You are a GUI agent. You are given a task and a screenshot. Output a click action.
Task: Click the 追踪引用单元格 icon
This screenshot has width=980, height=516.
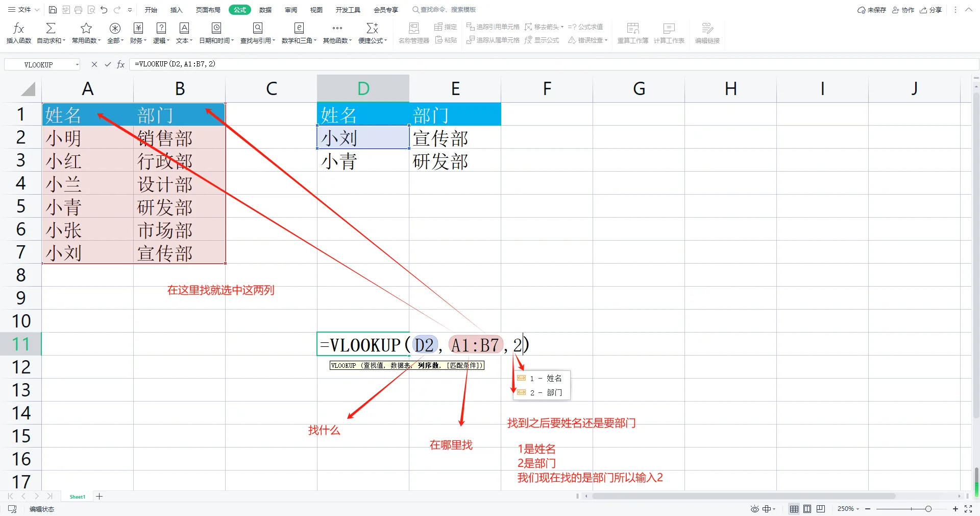493,27
